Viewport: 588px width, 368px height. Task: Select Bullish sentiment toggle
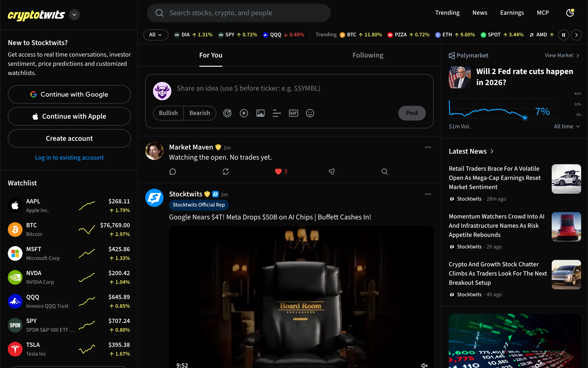(x=168, y=113)
